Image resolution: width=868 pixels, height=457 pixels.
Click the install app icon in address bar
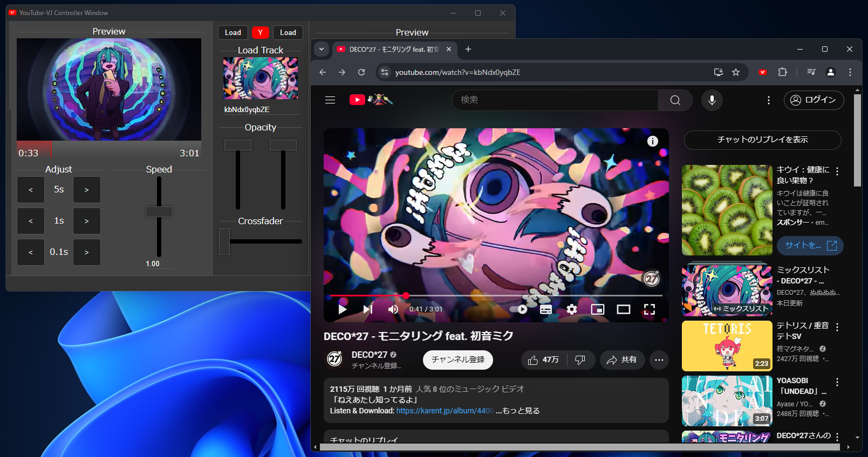point(719,72)
